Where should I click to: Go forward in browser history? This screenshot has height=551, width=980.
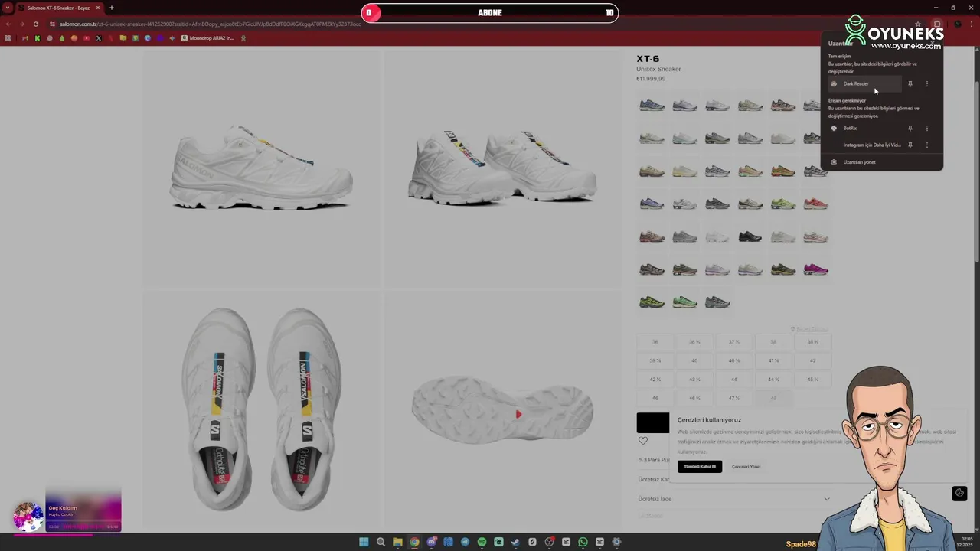(x=21, y=24)
